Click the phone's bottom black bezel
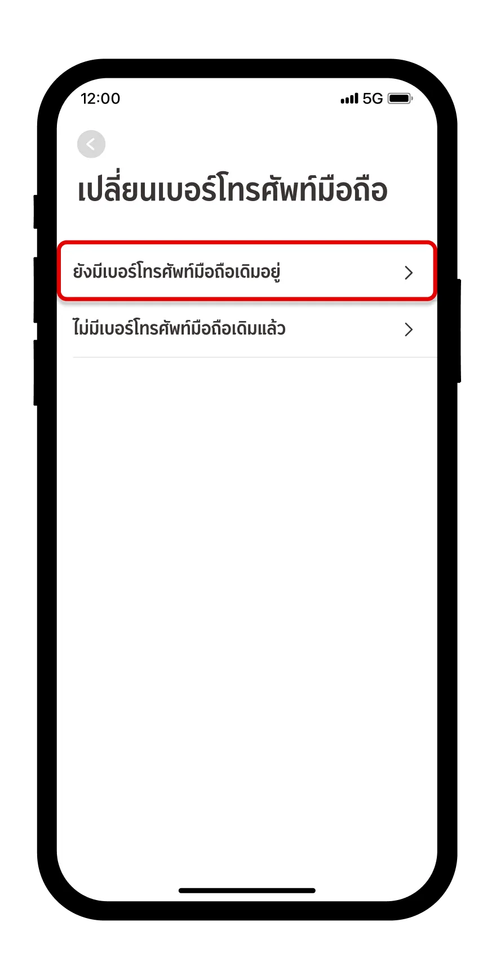The width and height of the screenshot is (496, 980). tap(247, 910)
